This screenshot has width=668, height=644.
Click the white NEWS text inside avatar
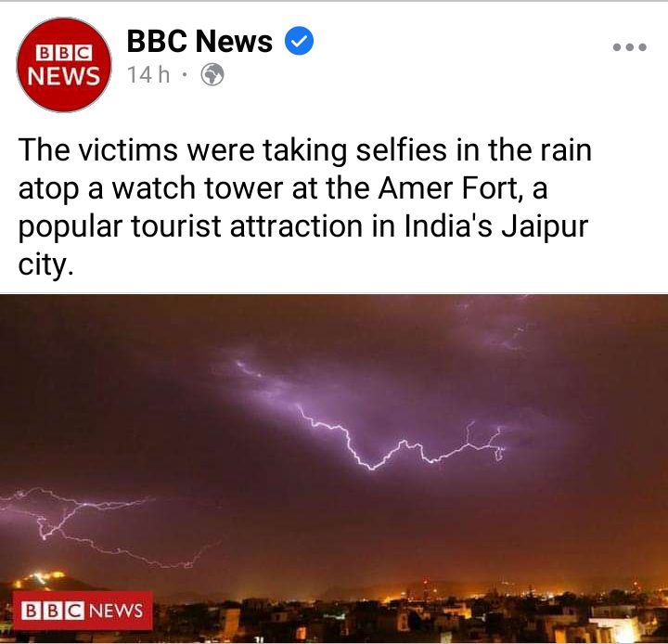click(x=64, y=76)
